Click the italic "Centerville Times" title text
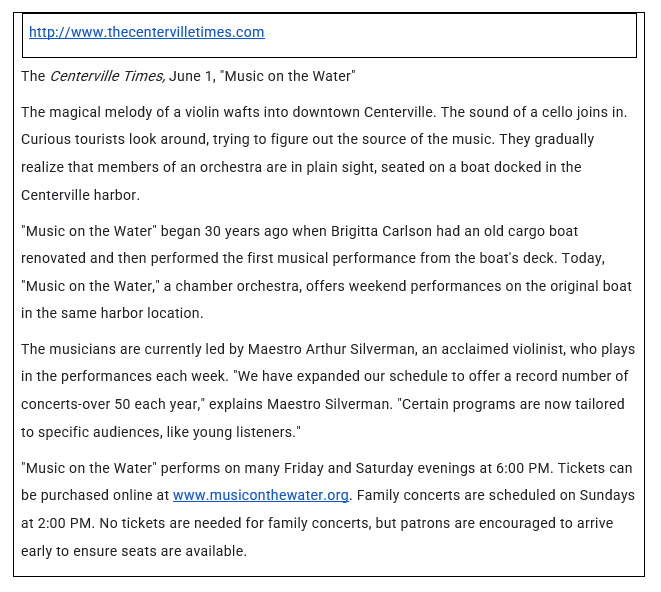Screen dimensions: 661x592 click(x=107, y=76)
